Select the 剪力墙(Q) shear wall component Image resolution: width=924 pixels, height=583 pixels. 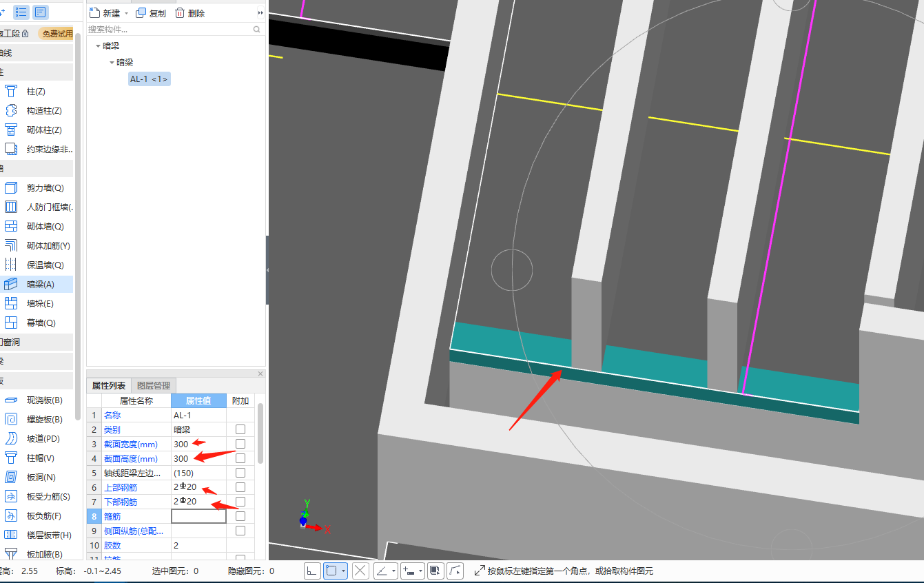(x=36, y=187)
